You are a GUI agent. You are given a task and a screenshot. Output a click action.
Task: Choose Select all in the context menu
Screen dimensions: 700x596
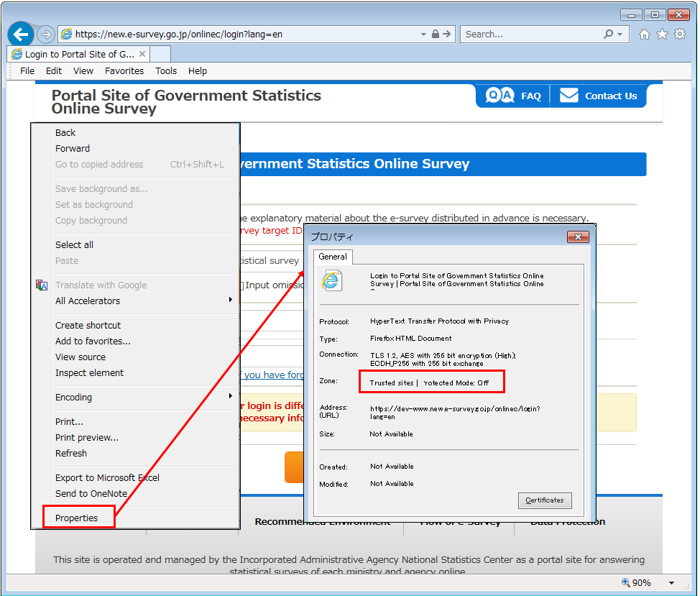point(146,244)
